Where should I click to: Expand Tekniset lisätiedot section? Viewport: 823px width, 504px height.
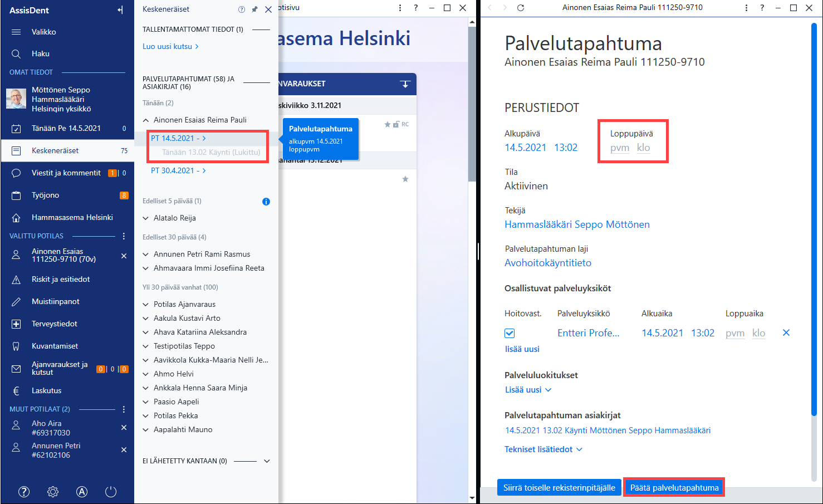click(543, 449)
